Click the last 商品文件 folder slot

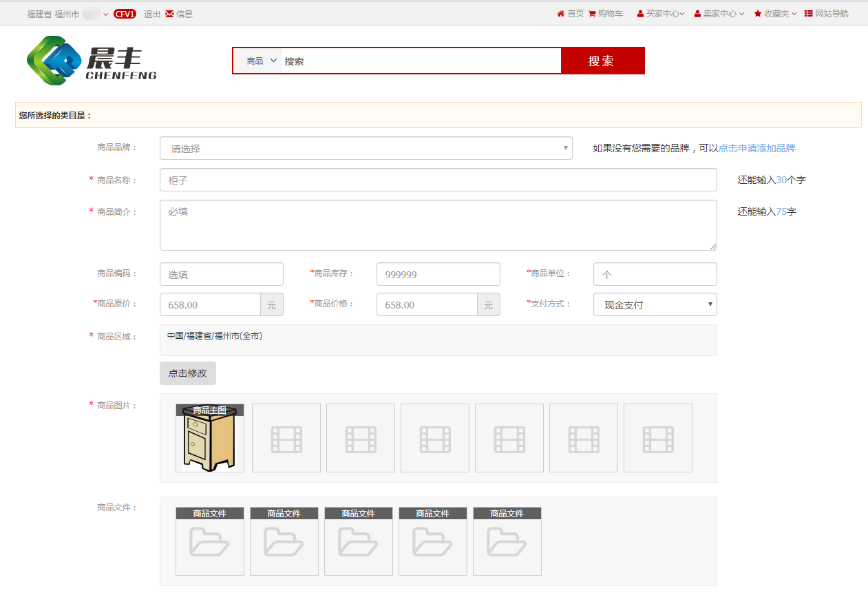click(507, 541)
